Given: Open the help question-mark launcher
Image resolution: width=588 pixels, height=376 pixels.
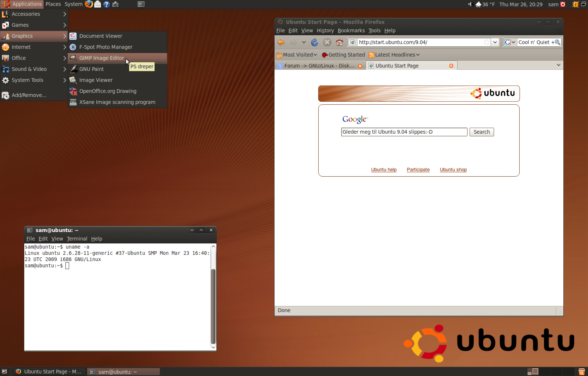Looking at the screenshot, I should pyautogui.click(x=107, y=4).
